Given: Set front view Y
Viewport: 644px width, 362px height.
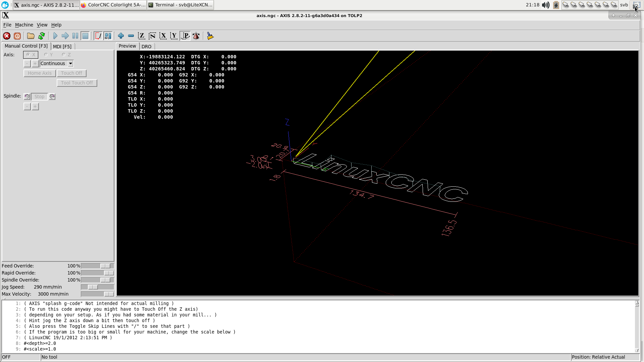Looking at the screenshot, I should pos(174,36).
